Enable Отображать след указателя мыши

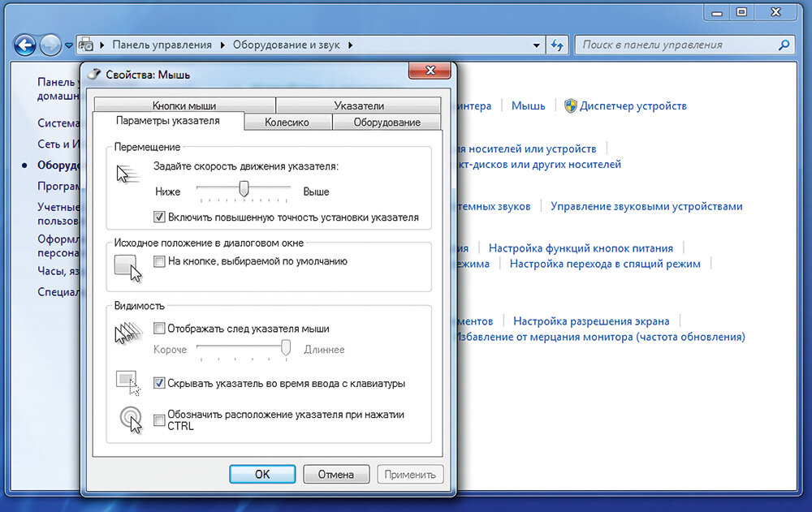tap(159, 329)
